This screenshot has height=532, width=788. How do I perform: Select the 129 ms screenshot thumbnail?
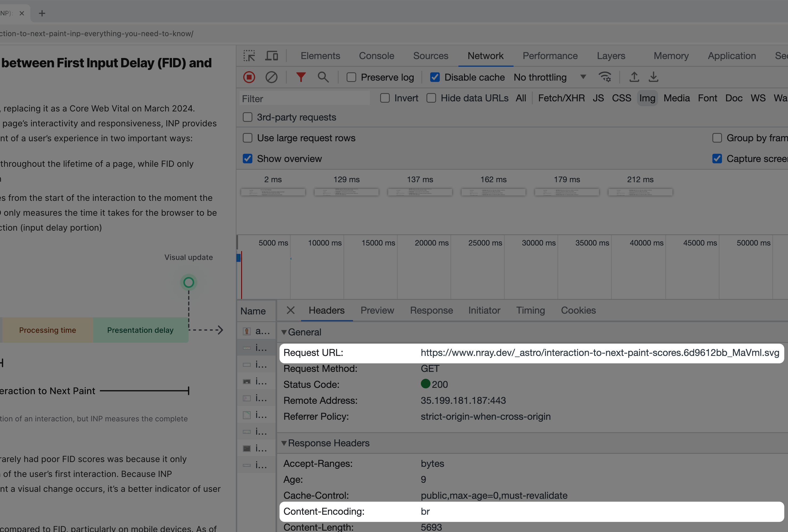click(346, 192)
